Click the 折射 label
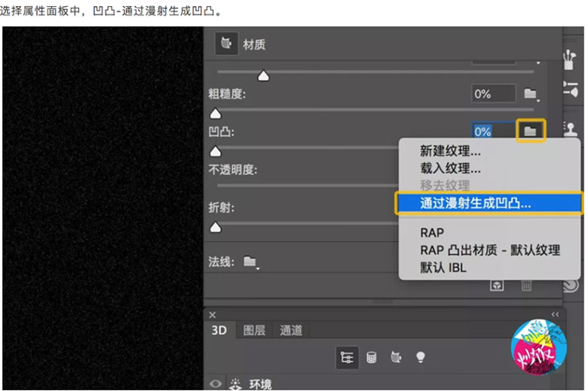588x391 pixels. [221, 207]
